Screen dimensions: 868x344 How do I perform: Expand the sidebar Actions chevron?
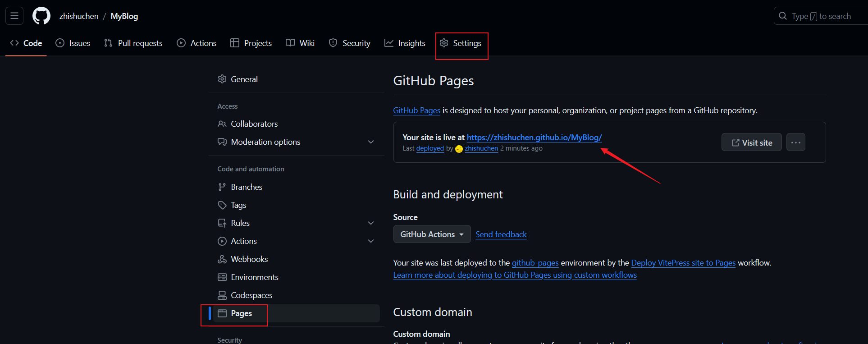(371, 241)
